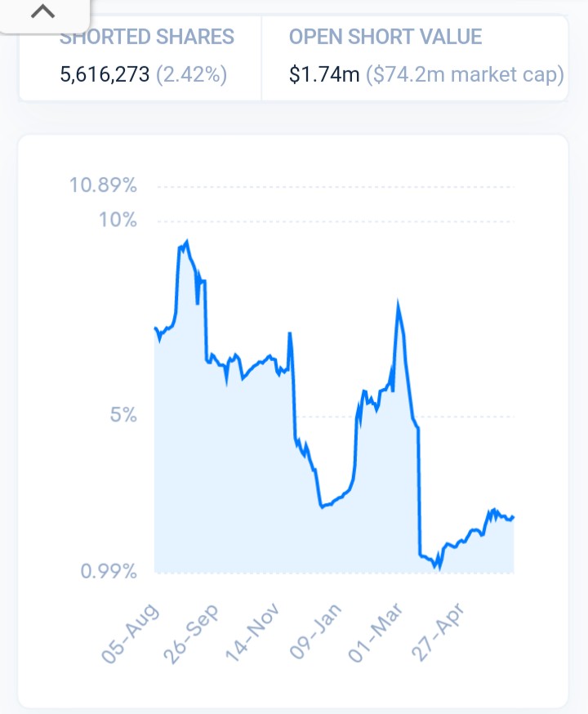This screenshot has height=714, width=588.
Task: Click the last data point on the chart line
Action: click(x=514, y=516)
